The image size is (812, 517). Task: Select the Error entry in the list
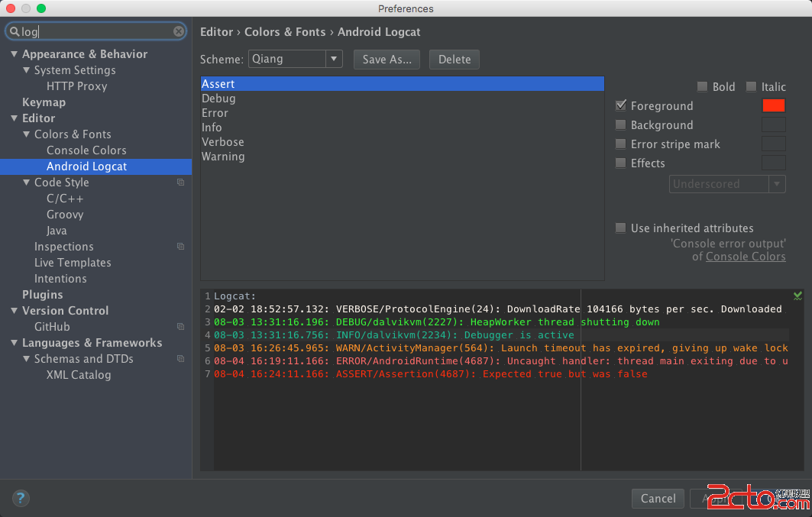point(215,113)
